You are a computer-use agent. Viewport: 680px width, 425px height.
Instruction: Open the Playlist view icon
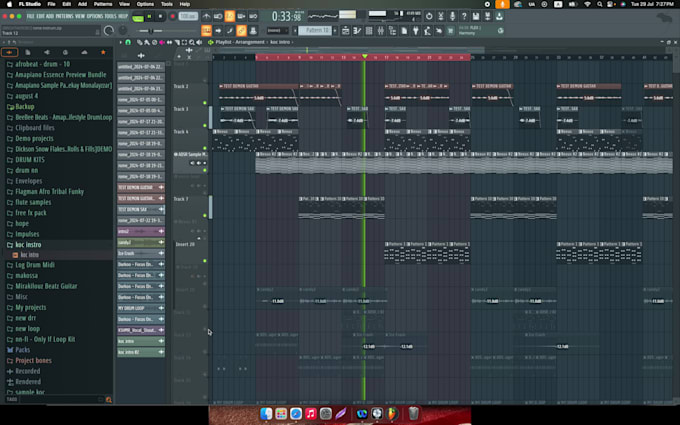[x=346, y=30]
